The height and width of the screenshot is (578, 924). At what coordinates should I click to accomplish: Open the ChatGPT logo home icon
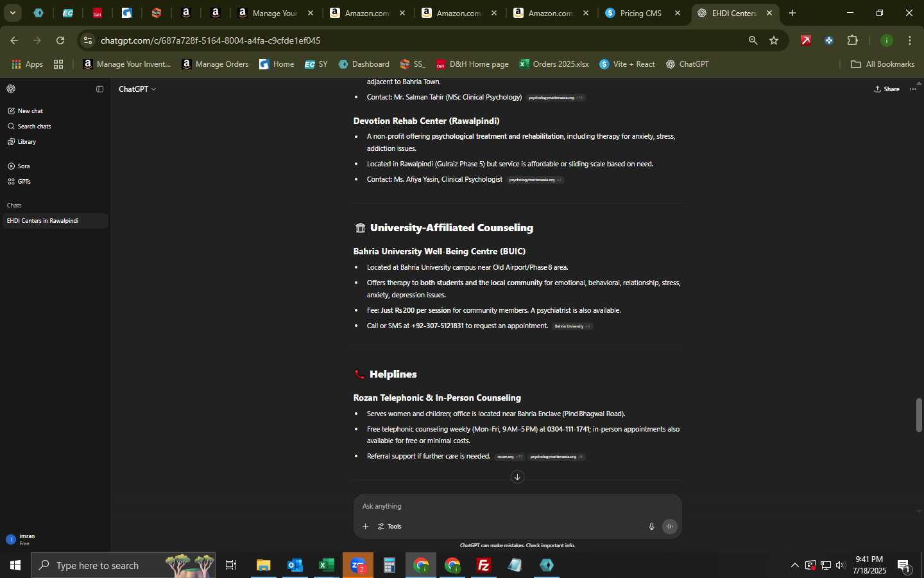(11, 89)
